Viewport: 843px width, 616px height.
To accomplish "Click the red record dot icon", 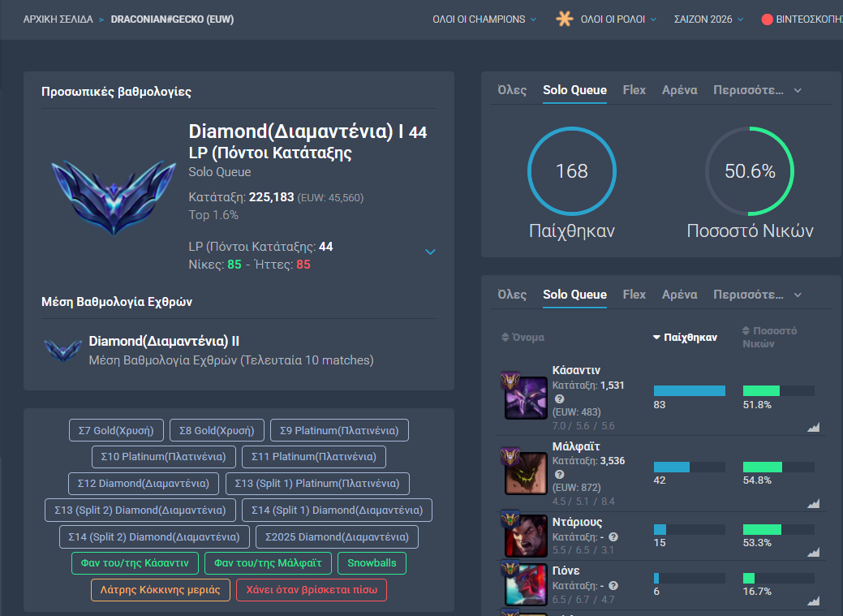I will point(768,19).
